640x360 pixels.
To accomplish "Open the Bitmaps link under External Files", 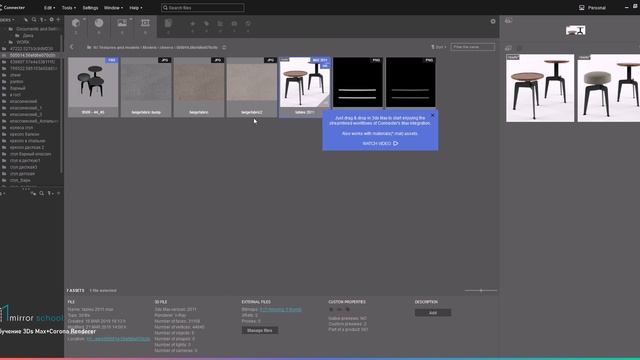I will [x=281, y=310].
